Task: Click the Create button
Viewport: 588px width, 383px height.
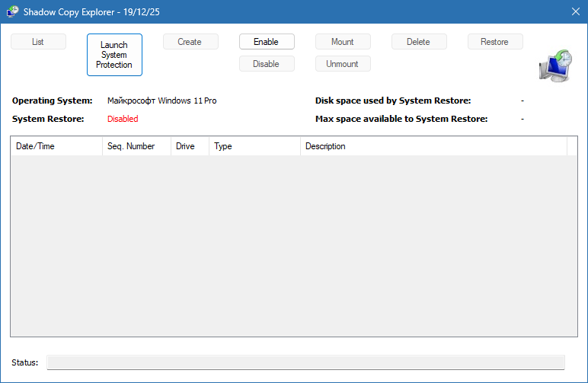Action: [190, 42]
